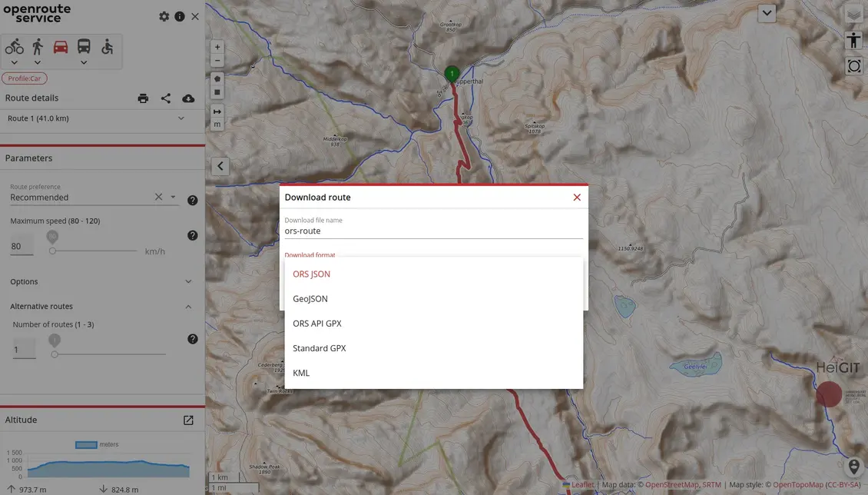Screen dimensions: 868x495
Task: Select the bicycle routing profile icon
Action: 14,47
